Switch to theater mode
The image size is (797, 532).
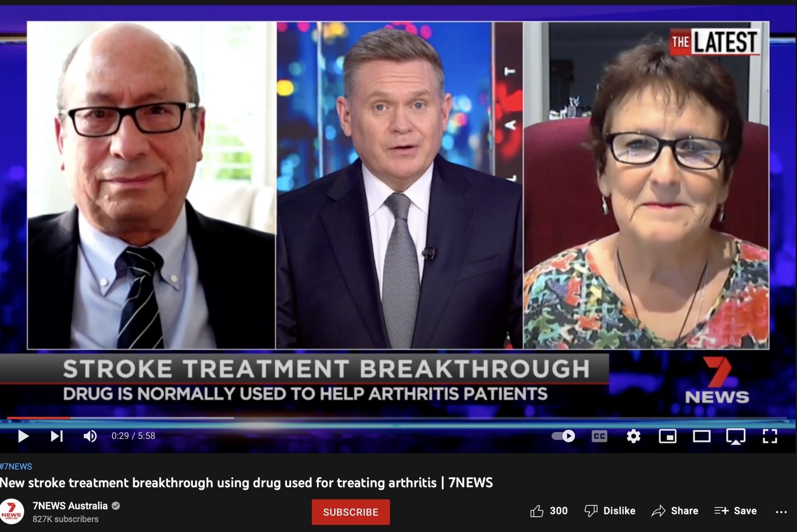701,436
